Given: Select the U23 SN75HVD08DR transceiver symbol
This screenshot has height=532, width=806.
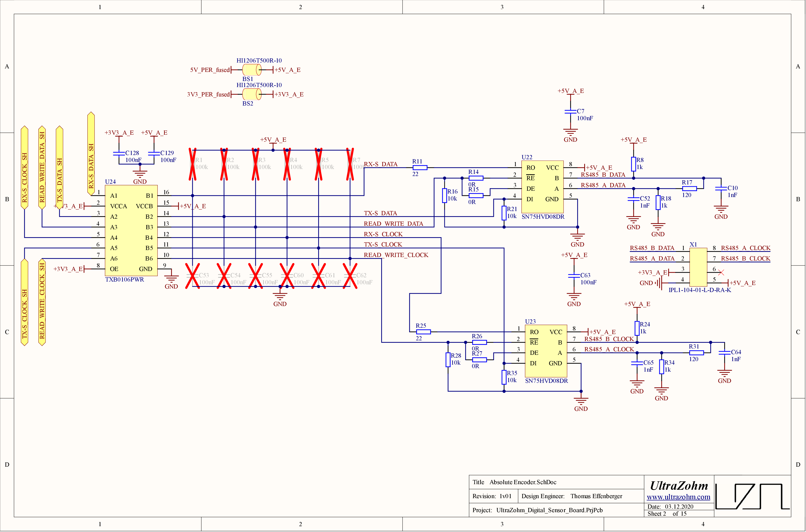Looking at the screenshot, I should tap(546, 351).
